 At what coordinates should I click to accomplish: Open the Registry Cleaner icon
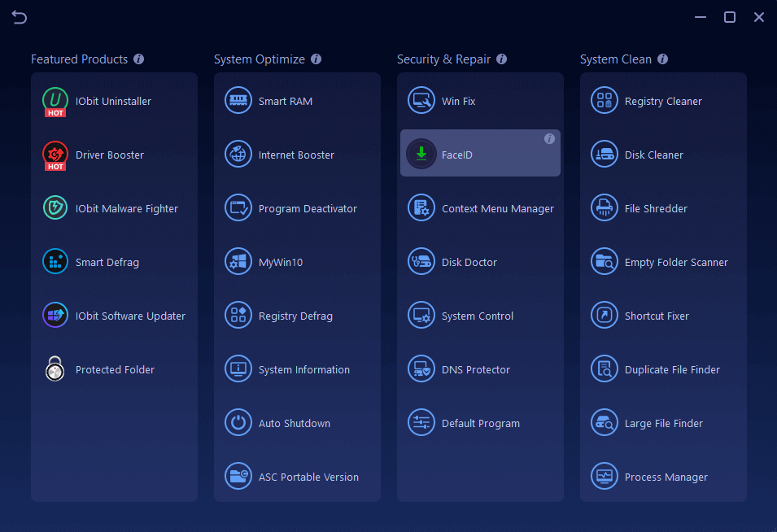[x=605, y=101]
